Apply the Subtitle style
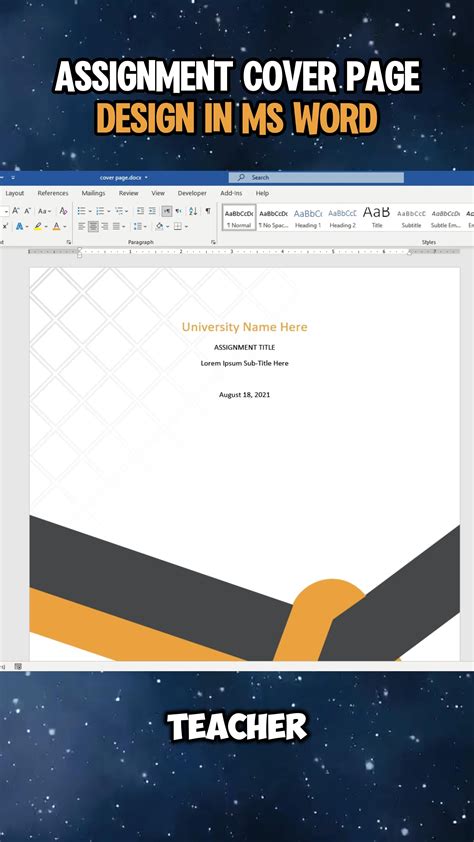Screen dimensions: 474x842 click(x=411, y=217)
